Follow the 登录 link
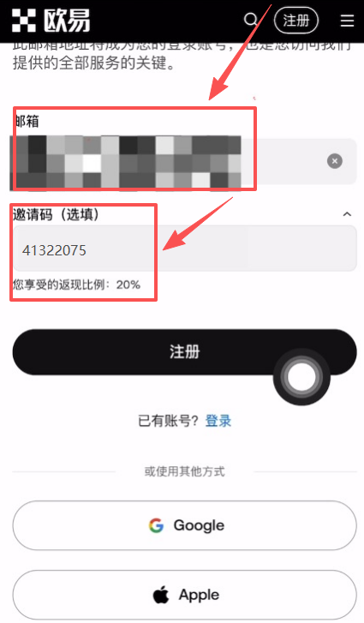Screen dimensions: 364x623 tap(218, 421)
